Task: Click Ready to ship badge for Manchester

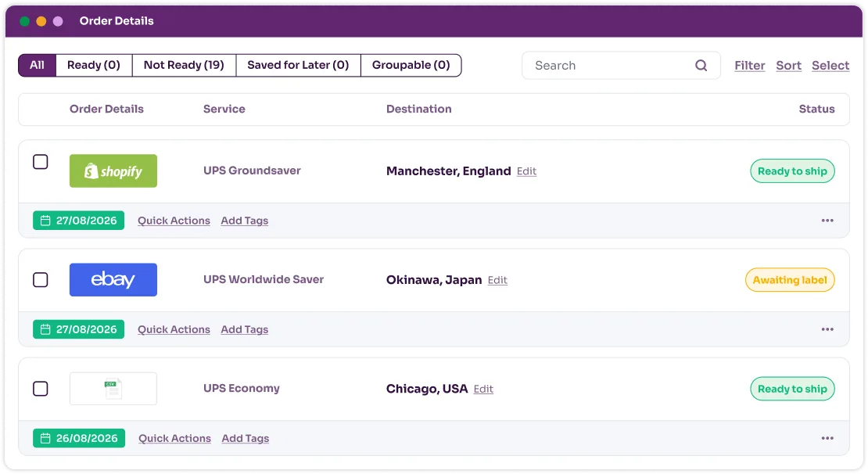Action: point(792,171)
